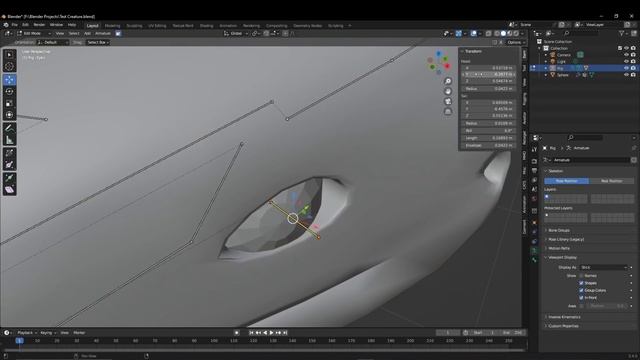Viewport: 640px width, 360px height.
Task: Activate the 3D Cursor tool
Action: point(9,66)
